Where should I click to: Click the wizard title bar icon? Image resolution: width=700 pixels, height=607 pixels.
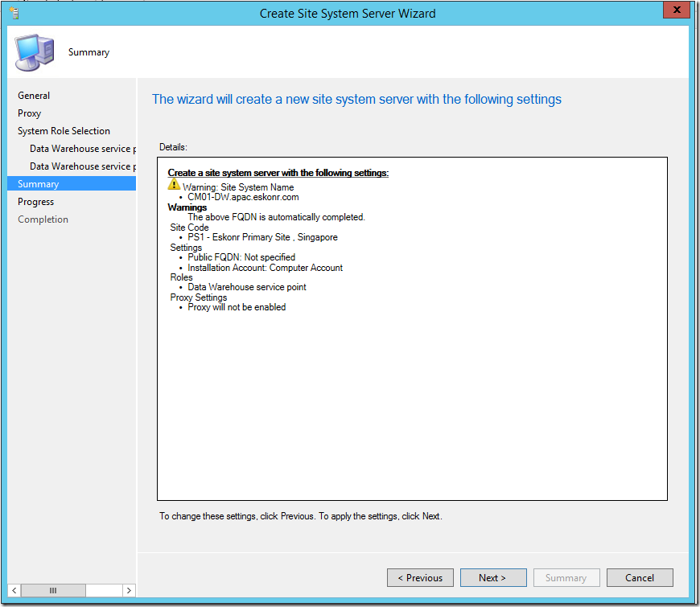(14, 13)
